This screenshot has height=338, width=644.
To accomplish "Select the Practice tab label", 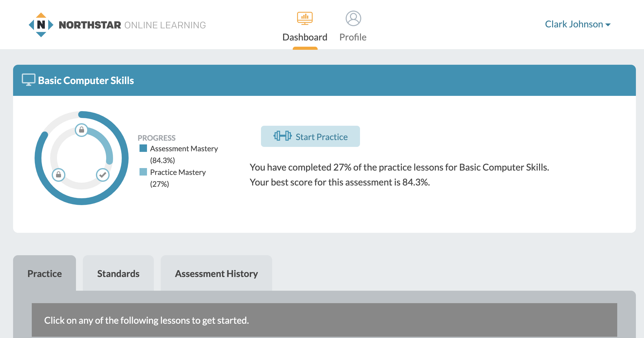I will click(x=45, y=273).
